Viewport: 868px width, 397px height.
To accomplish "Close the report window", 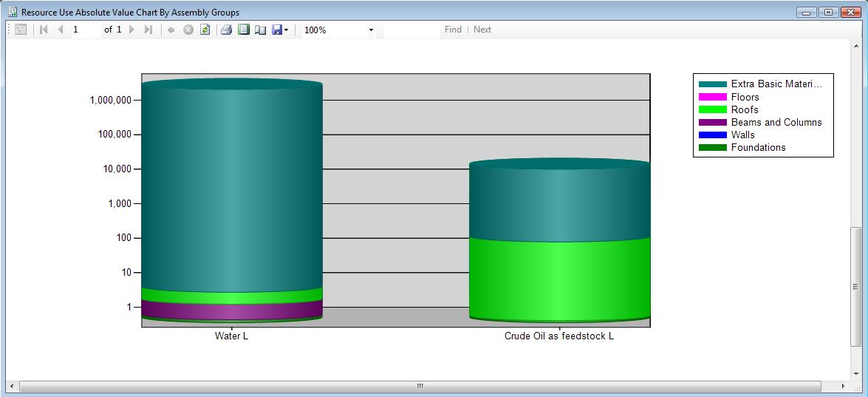I will tap(851, 12).
